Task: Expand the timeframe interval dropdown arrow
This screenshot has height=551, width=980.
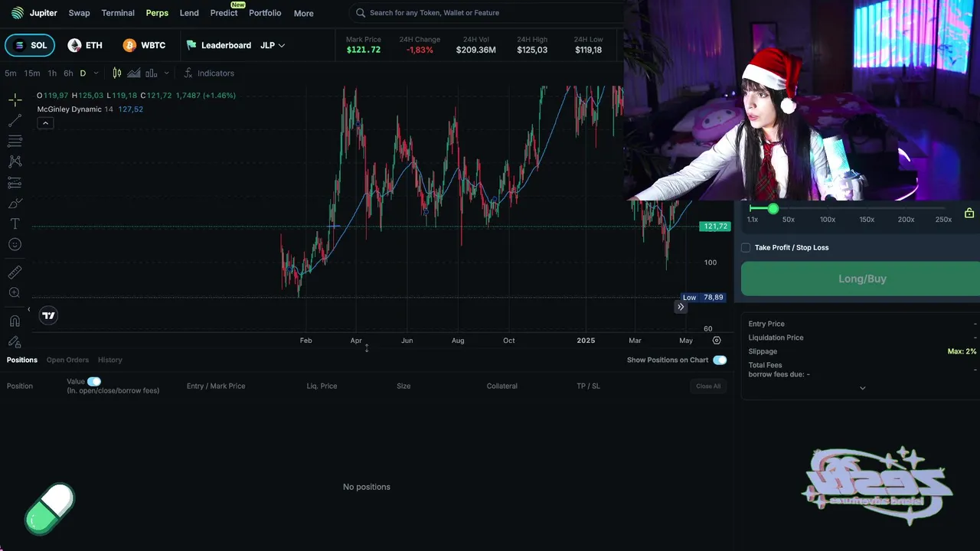Action: pos(96,73)
